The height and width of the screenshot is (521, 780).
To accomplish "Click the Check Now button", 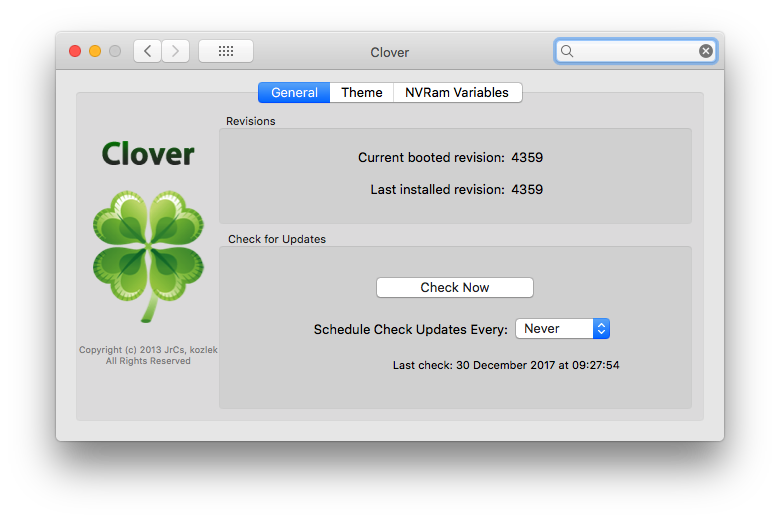I will 455,288.
